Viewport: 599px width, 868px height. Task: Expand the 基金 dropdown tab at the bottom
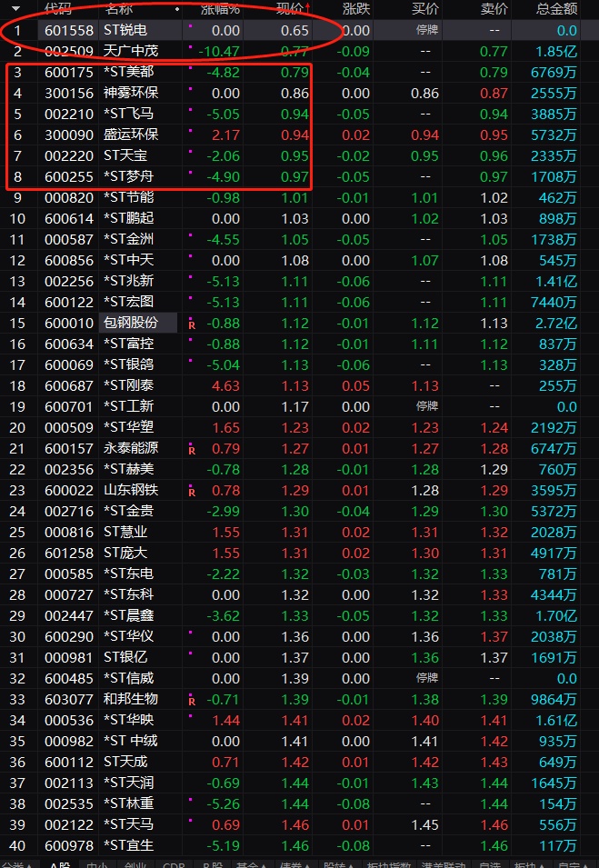[246, 865]
